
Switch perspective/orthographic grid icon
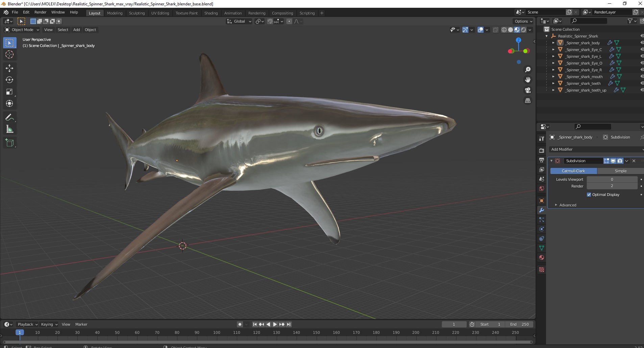tap(527, 101)
